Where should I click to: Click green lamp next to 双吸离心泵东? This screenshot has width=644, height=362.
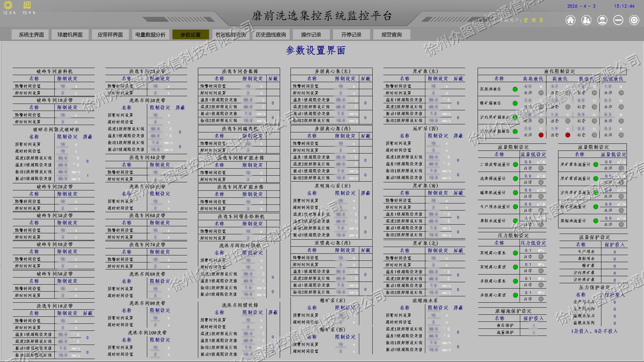(x=515, y=253)
